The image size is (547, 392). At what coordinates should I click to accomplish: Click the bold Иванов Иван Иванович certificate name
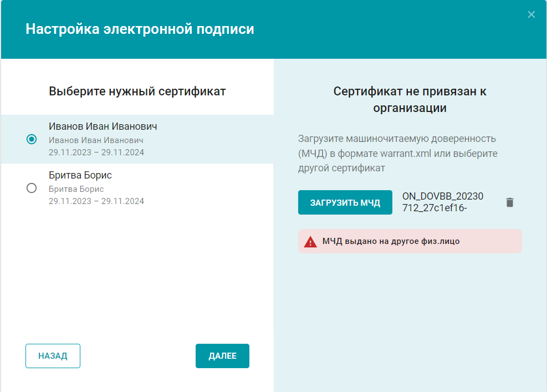[103, 126]
